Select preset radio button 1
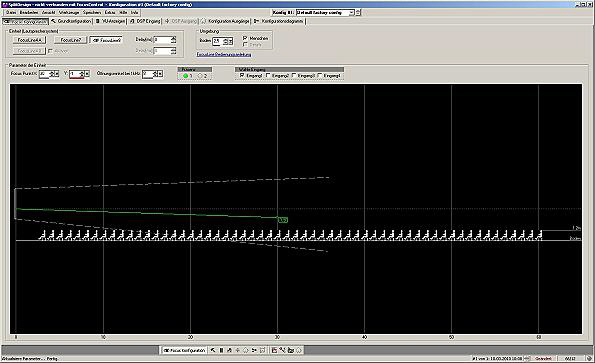The image size is (595, 363). pyautogui.click(x=186, y=76)
